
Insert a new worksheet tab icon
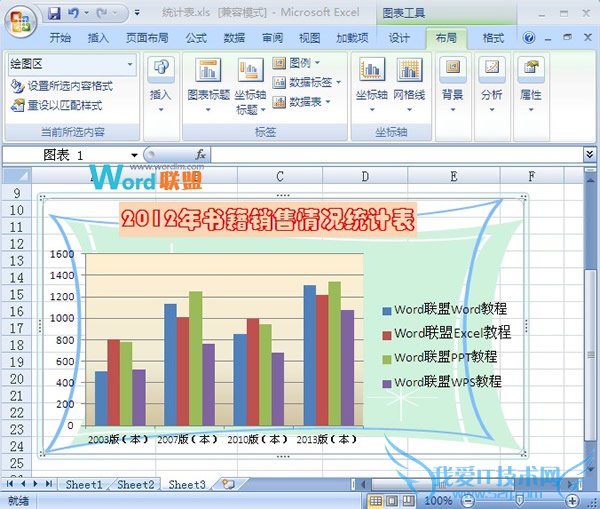(228, 484)
